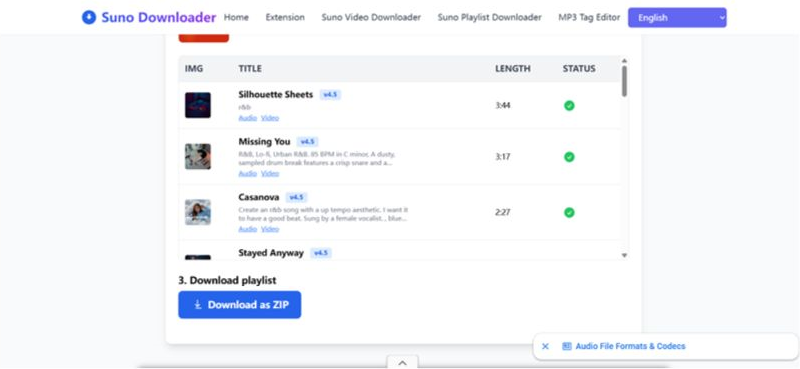Screen dimensions: 800x369
Task: Click the v4.5 badge next to Silhouette Sheets
Action: pos(330,95)
